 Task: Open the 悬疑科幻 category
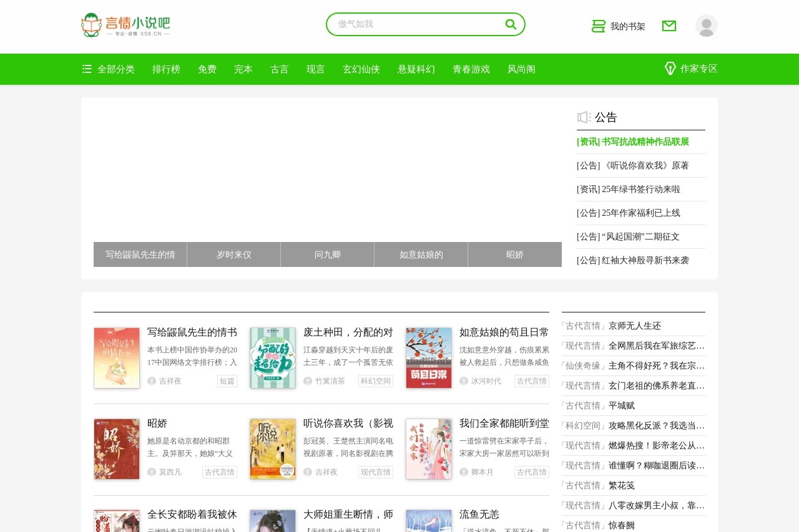(x=416, y=69)
